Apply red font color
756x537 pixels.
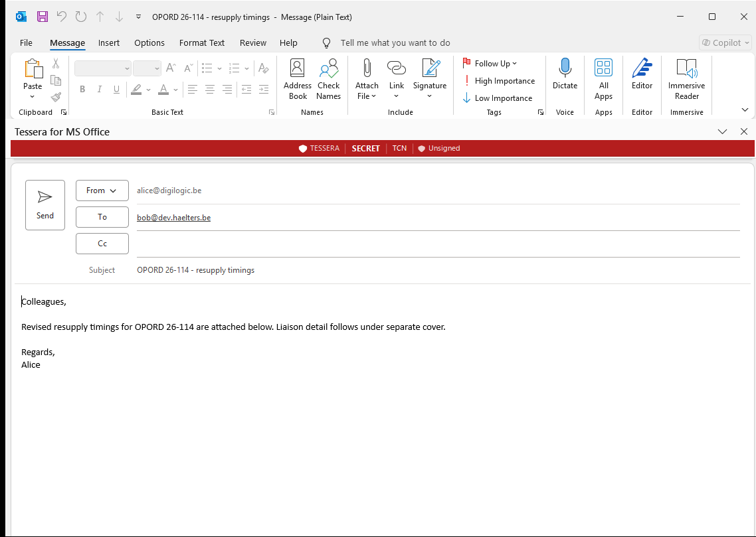point(163,89)
